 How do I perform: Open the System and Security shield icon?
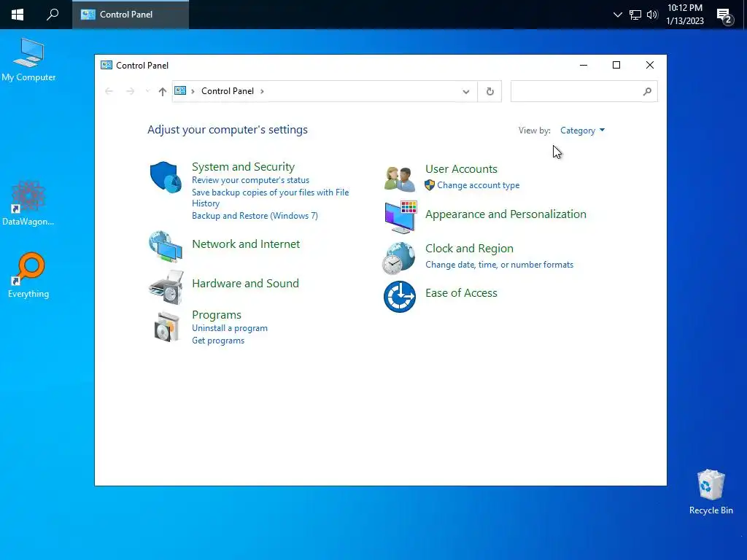click(x=166, y=176)
